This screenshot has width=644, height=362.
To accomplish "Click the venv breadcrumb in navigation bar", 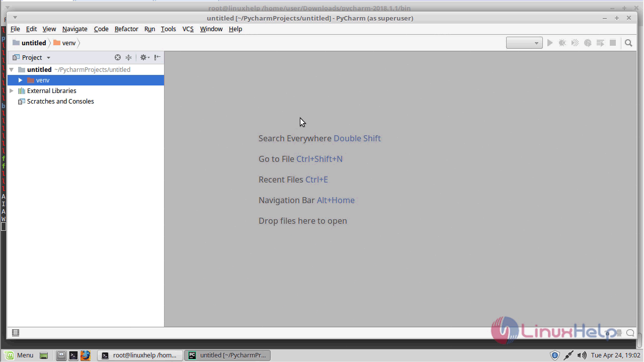I will [x=64, y=43].
